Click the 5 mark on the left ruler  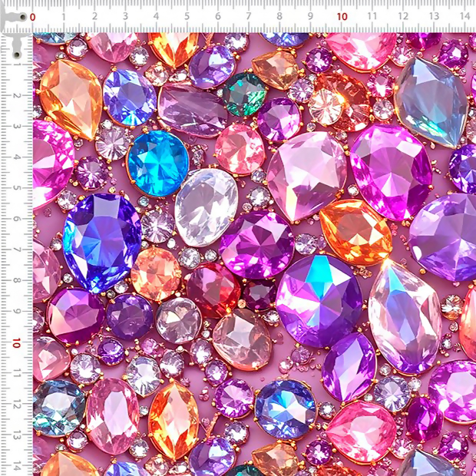16,187
